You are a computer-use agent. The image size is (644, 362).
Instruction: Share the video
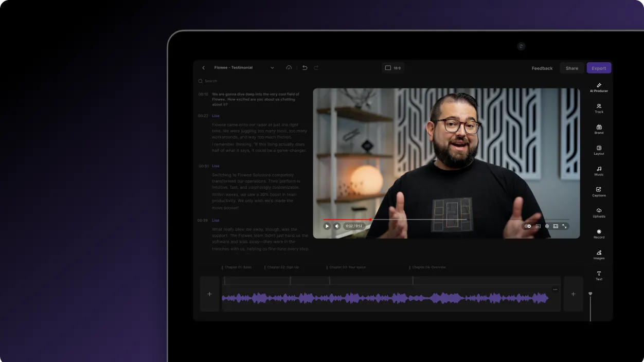[x=571, y=67]
